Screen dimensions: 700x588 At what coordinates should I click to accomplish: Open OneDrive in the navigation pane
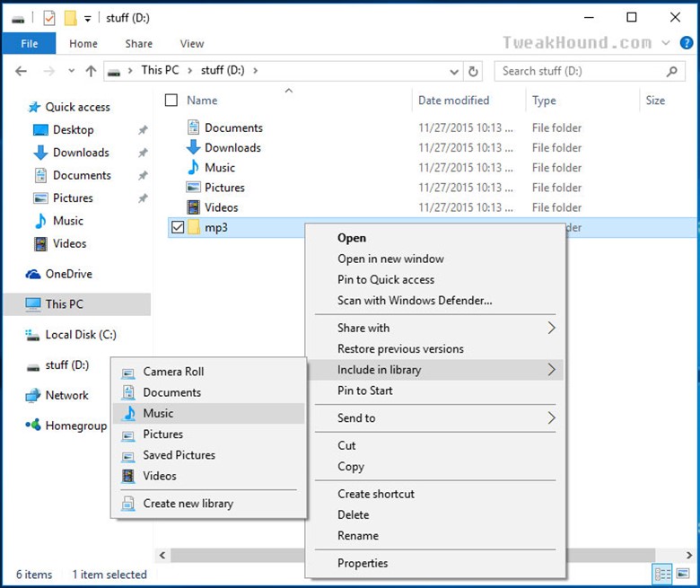[69, 274]
